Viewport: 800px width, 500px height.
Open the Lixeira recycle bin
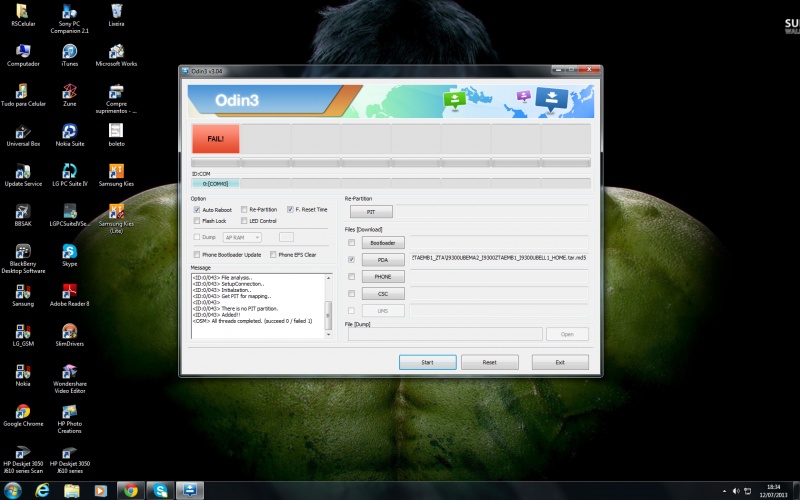[116, 15]
